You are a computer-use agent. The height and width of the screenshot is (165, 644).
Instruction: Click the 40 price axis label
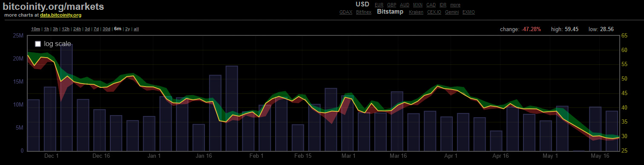[624, 108]
